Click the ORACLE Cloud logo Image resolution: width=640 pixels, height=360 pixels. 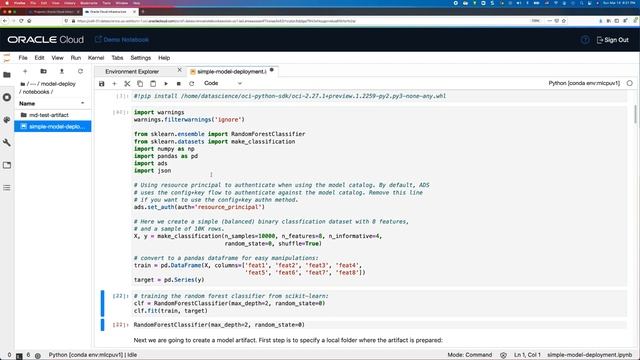(46, 40)
